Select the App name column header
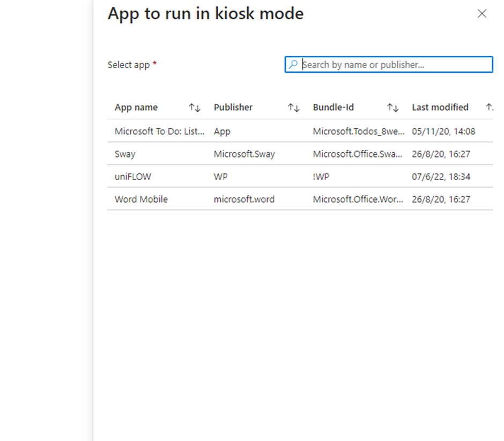 [136, 107]
